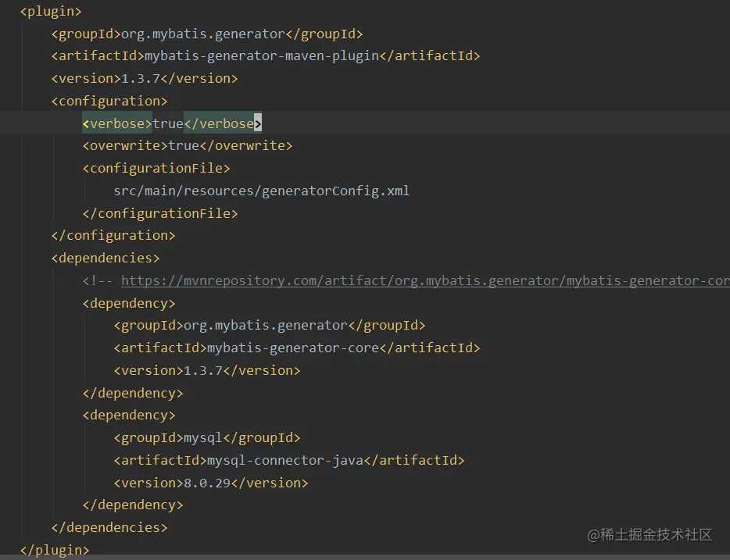Image resolution: width=730 pixels, height=560 pixels.
Task: Click the <overwrite>true</overwrite> line
Action: click(188, 145)
